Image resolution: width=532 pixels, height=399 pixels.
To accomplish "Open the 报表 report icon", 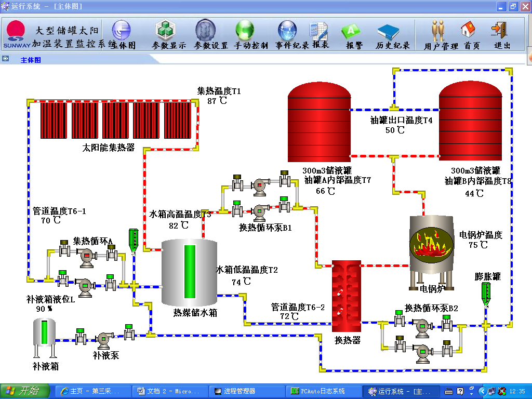I will [x=318, y=32].
